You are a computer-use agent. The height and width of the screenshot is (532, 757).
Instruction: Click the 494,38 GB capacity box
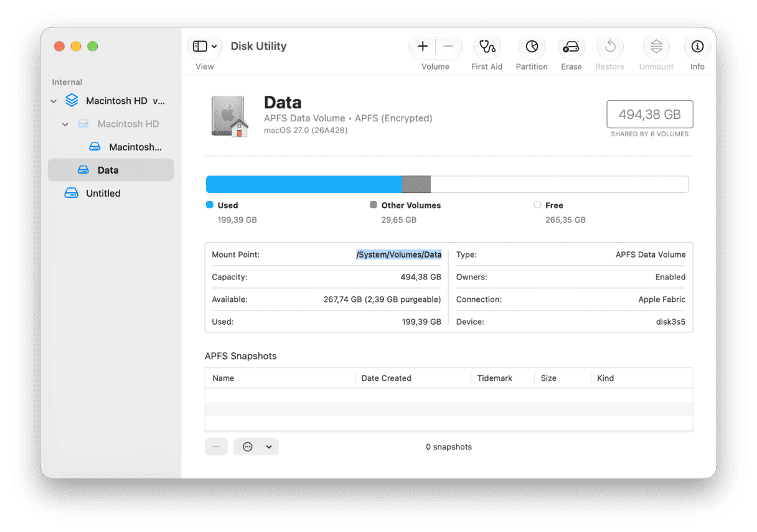(x=650, y=114)
